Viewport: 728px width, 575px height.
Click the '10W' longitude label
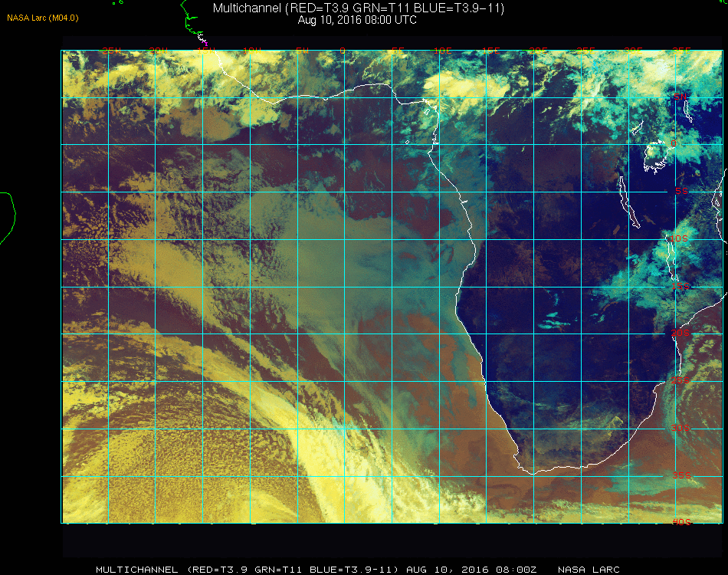[x=253, y=51]
